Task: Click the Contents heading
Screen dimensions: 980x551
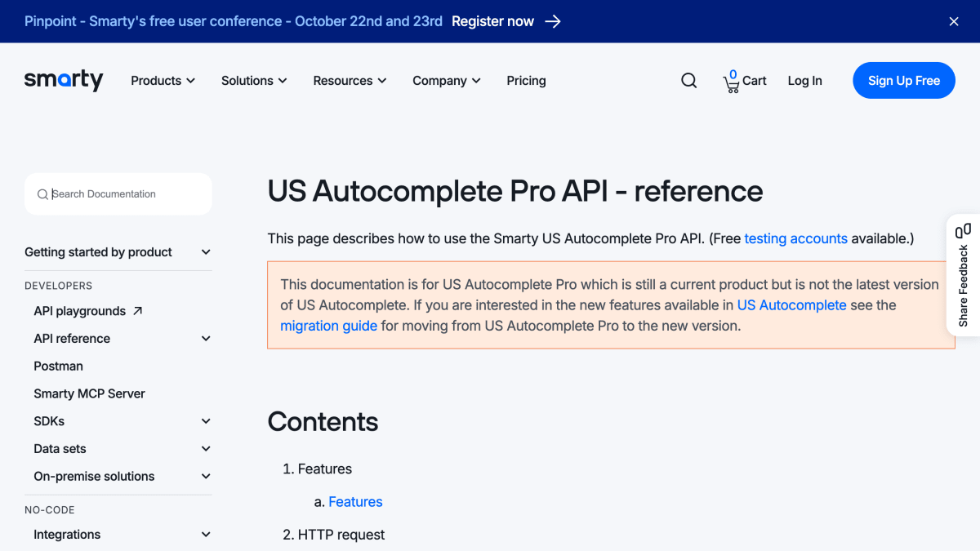Action: [x=323, y=422]
